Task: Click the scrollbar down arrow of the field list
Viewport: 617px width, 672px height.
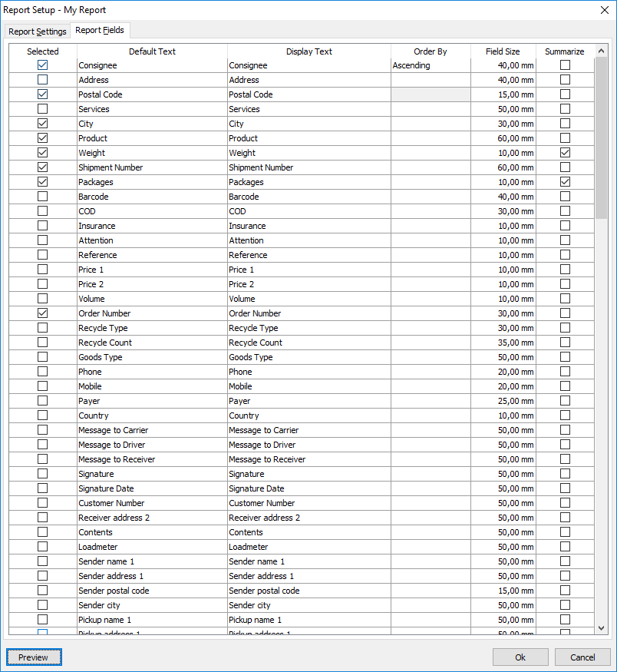Action: 601,628
